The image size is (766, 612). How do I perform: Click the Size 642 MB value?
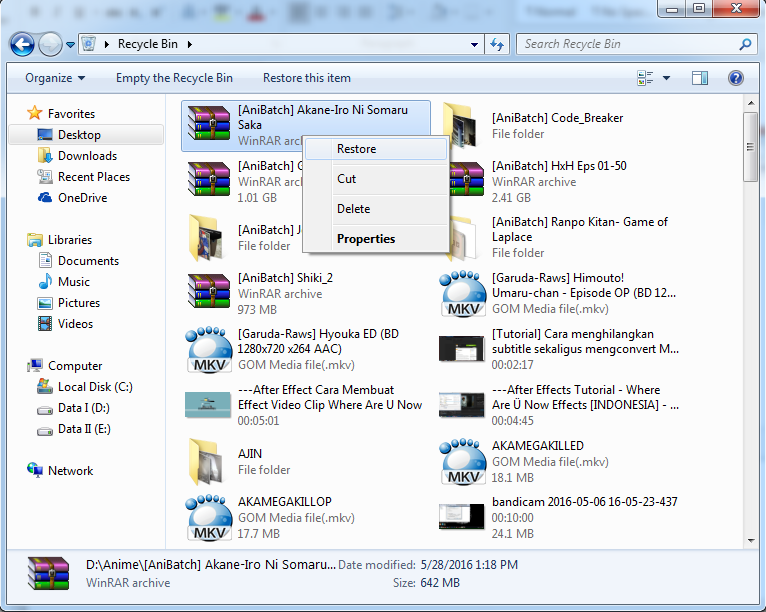tap(440, 583)
